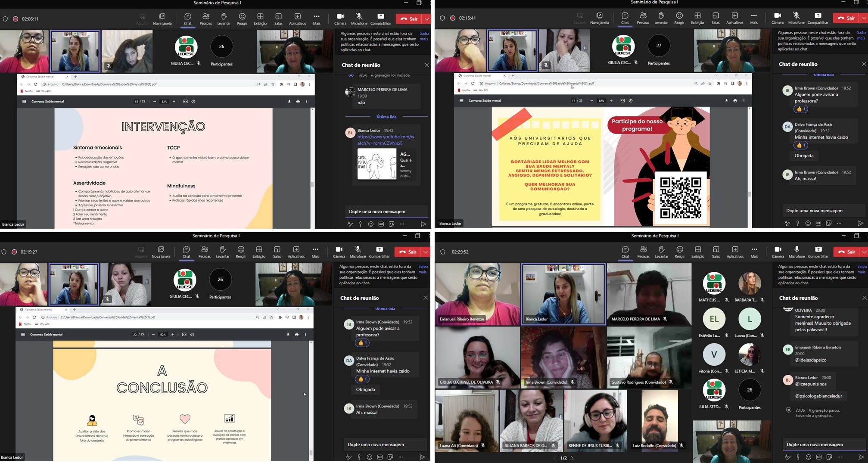Expand the Sair dropdown arrow in the 02:06:11 meeting

(x=426, y=19)
